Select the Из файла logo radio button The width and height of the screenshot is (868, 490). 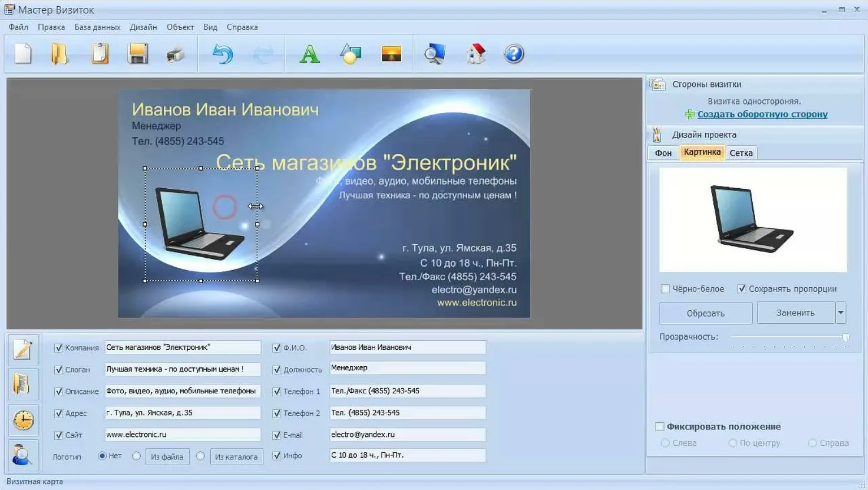click(x=136, y=456)
